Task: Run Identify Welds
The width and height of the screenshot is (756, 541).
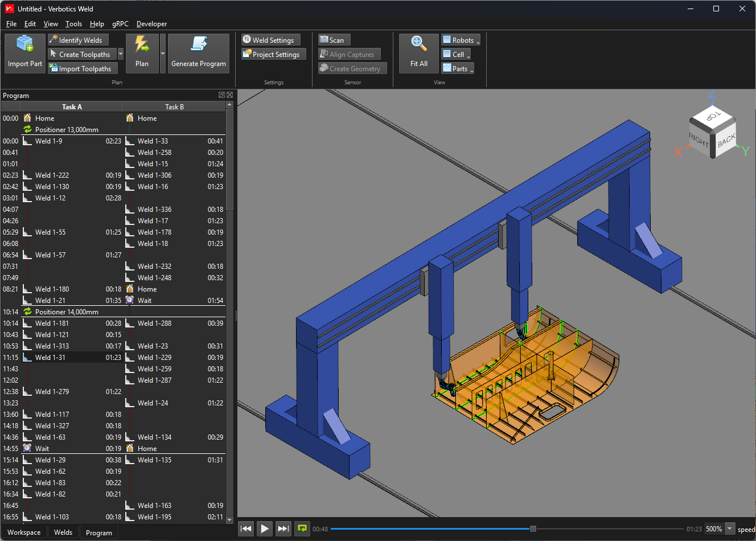Action: [78, 40]
